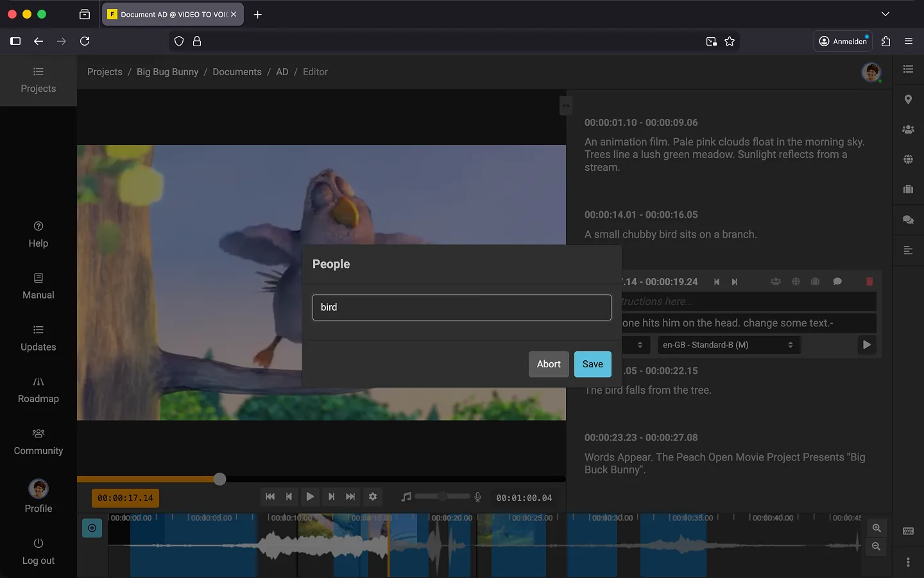Adjust the music volume slider

pyautogui.click(x=442, y=496)
